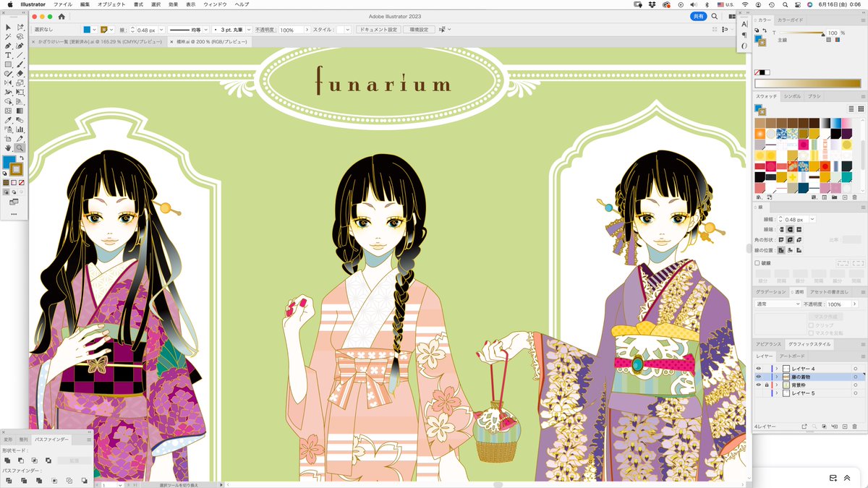
Task: Select the Direct Selection tool
Action: click(20, 27)
